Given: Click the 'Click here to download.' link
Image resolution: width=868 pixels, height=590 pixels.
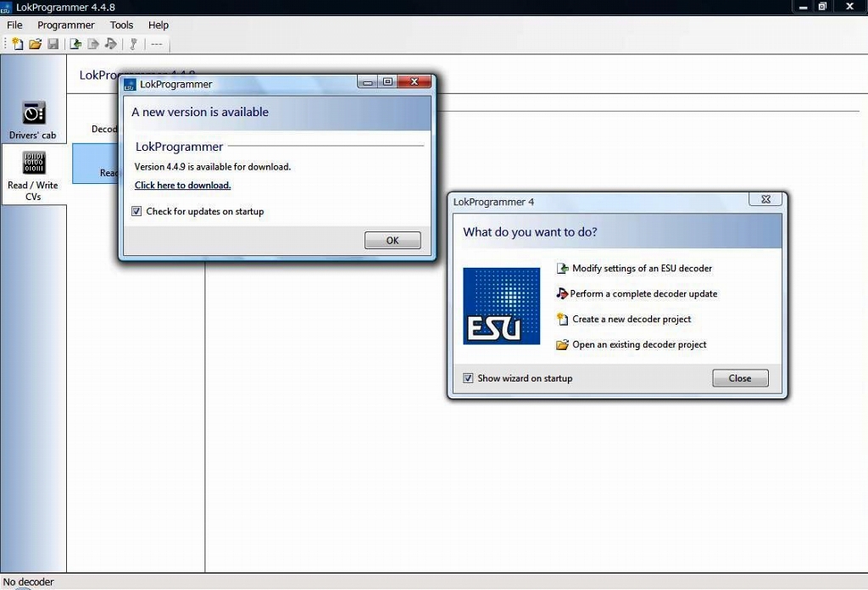Looking at the screenshot, I should pyautogui.click(x=183, y=185).
